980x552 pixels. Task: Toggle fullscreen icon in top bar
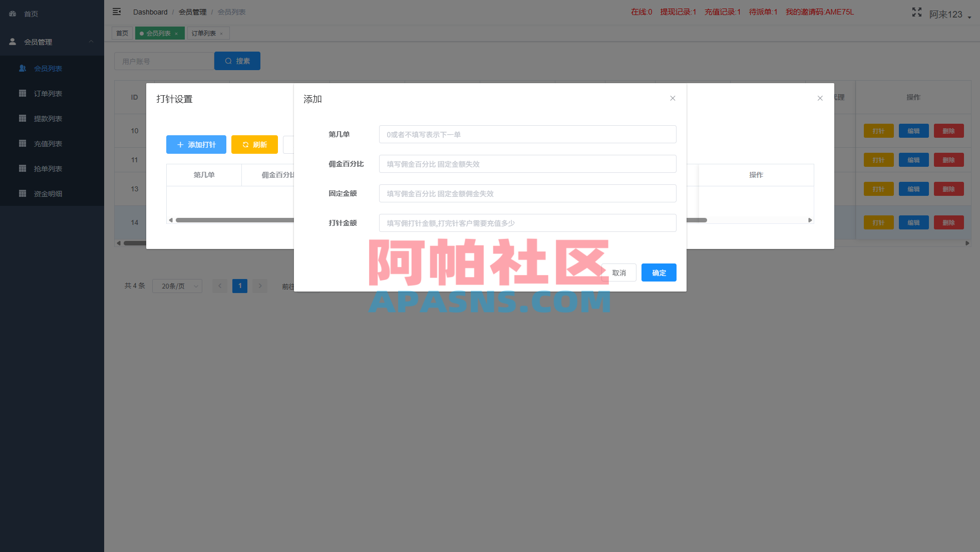[x=917, y=12]
